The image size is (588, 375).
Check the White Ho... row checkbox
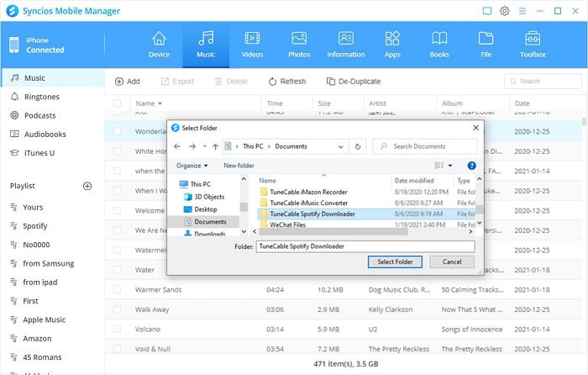point(118,151)
